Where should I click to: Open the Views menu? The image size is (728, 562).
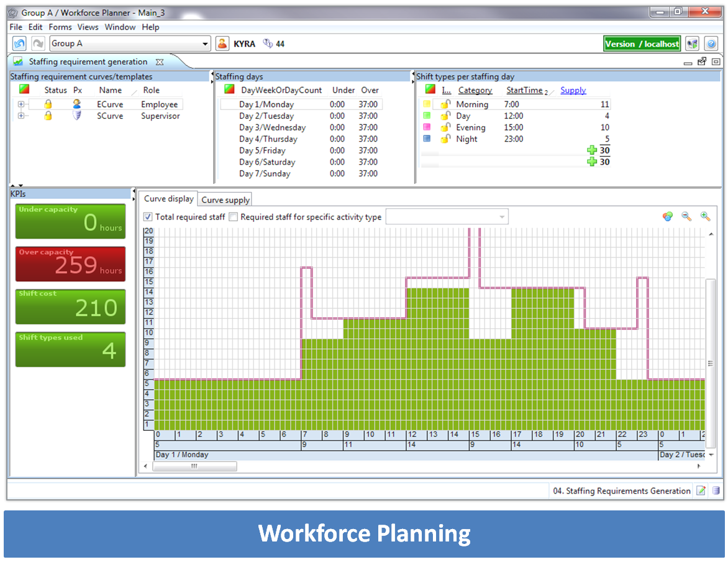click(x=88, y=27)
